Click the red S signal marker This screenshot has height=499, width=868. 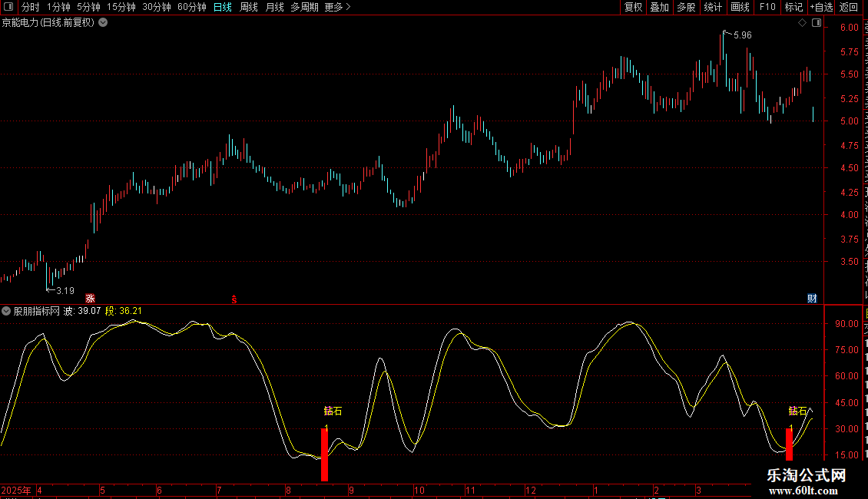click(x=234, y=299)
